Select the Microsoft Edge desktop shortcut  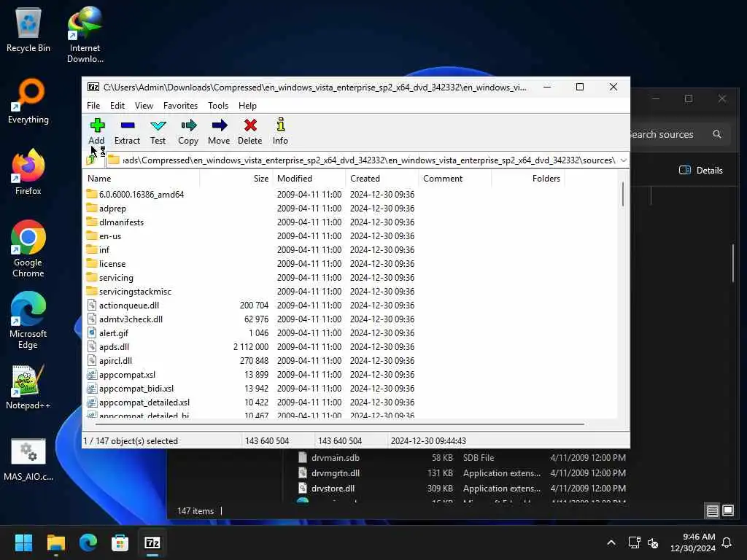[28, 320]
